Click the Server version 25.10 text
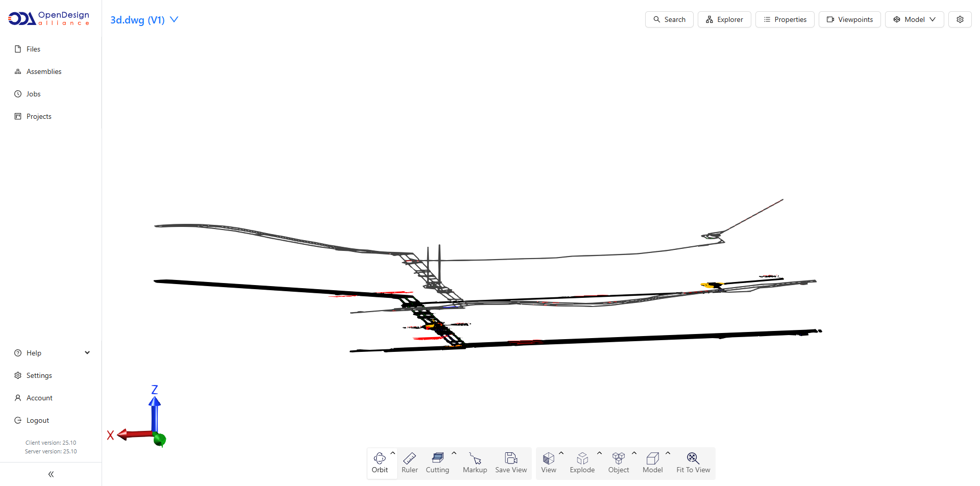 (x=51, y=451)
